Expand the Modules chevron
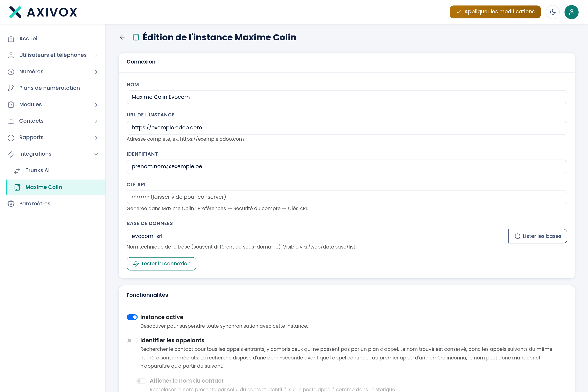Viewport: 588px width, 392px height. [x=96, y=105]
